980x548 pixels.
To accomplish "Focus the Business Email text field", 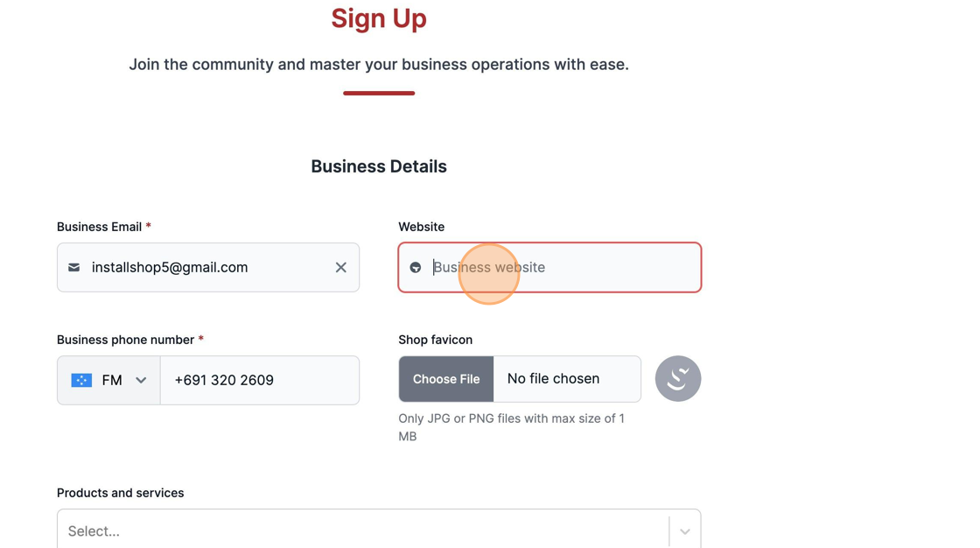I will pos(206,268).
